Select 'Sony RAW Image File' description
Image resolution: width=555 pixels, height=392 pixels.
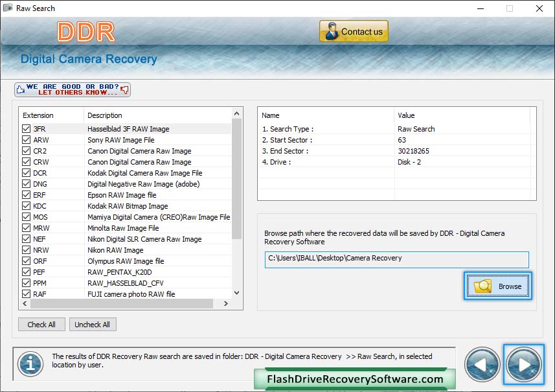point(120,140)
